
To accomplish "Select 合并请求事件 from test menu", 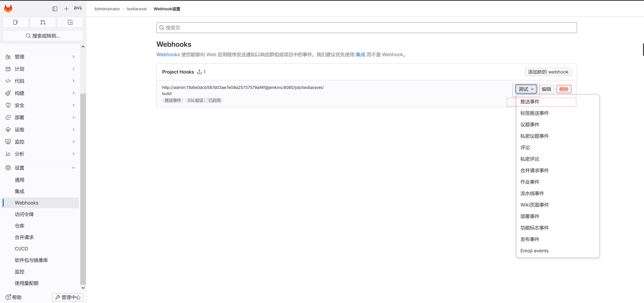I will pyautogui.click(x=534, y=170).
